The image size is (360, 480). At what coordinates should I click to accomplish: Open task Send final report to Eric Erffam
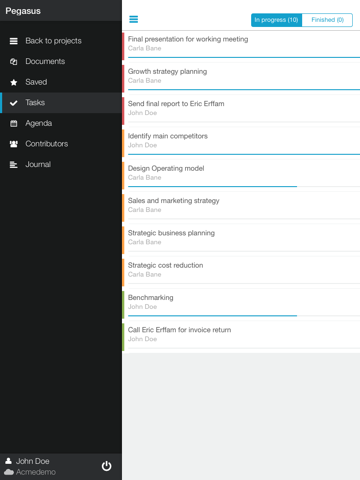pos(241,111)
